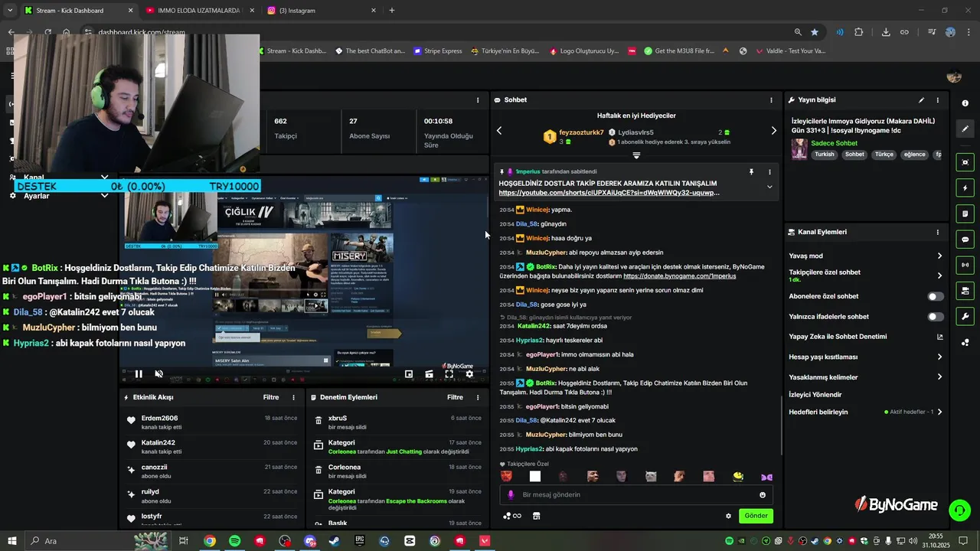Bookmark current page with star icon

tap(815, 32)
